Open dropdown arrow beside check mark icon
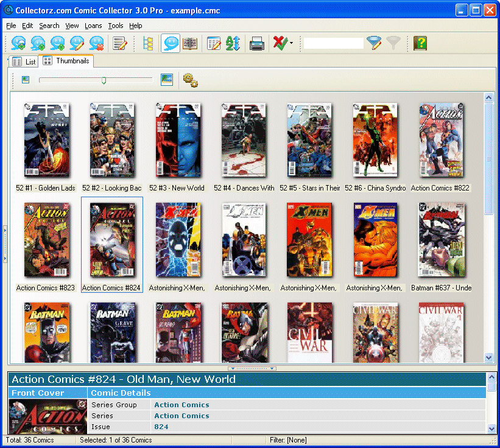The width and height of the screenshot is (500, 448). pyautogui.click(x=292, y=43)
